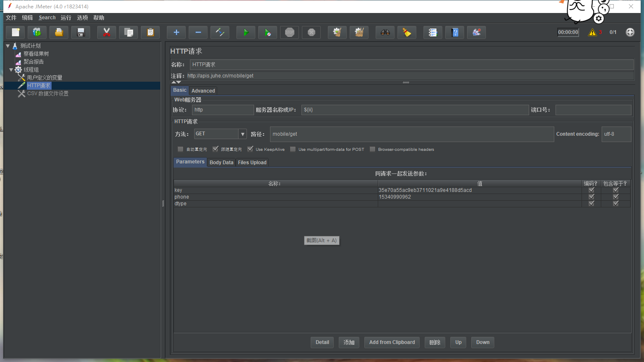Image resolution: width=644 pixels, height=362 pixels.
Task: Open Search with binoculars icon
Action: coord(385,32)
